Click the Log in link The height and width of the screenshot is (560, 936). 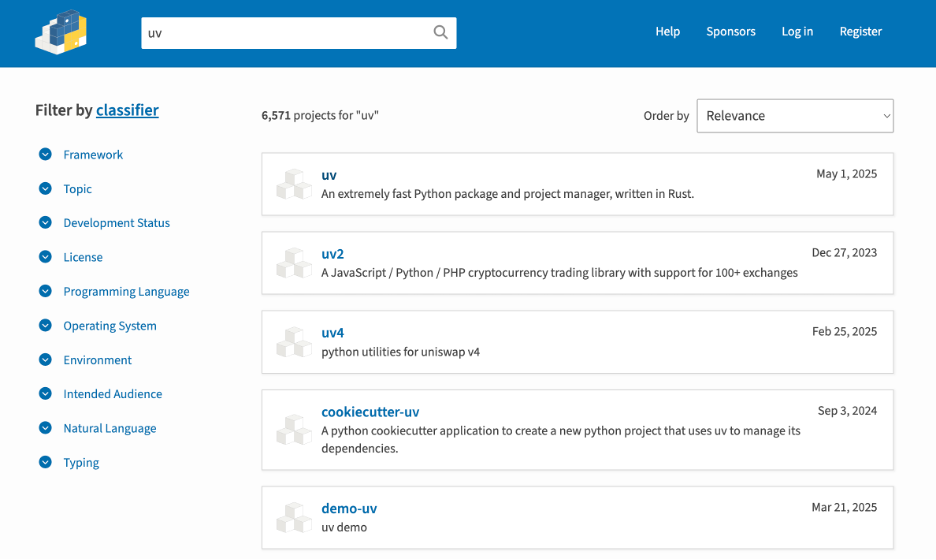(797, 32)
